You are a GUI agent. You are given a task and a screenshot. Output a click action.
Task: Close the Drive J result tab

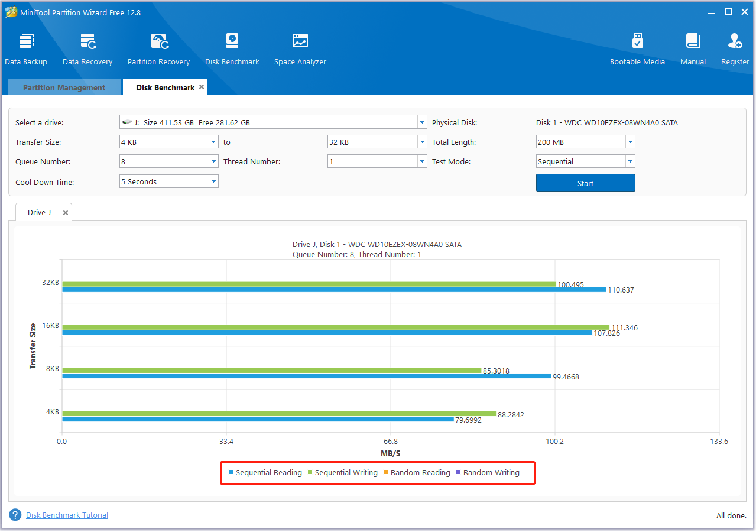[x=66, y=213]
